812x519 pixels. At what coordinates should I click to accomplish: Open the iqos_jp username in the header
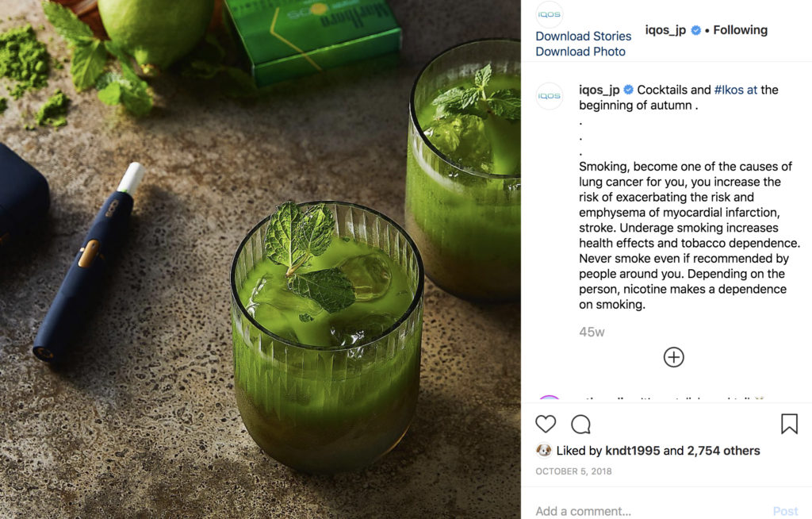(665, 31)
